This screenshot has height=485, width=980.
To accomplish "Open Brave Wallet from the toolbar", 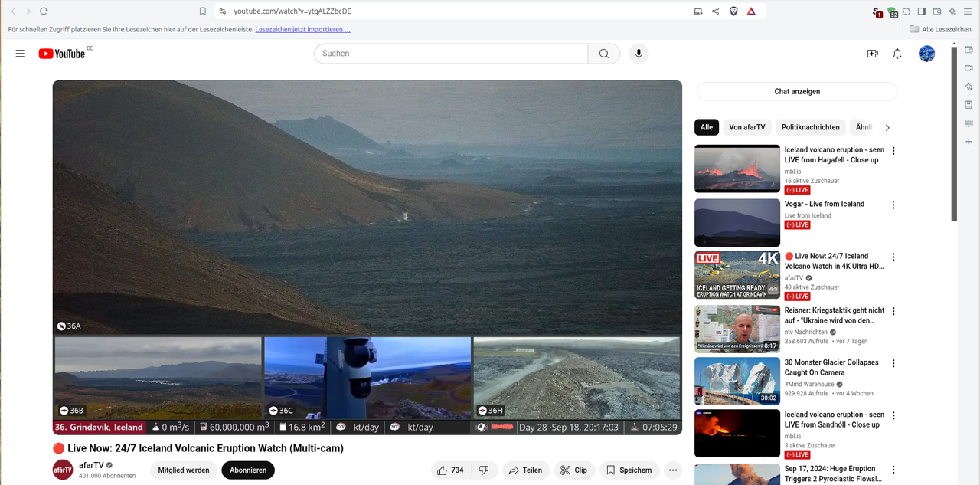I will [x=937, y=11].
